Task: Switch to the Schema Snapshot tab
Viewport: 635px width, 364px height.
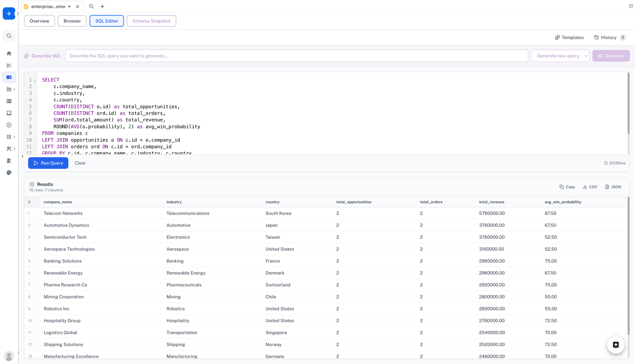Action: tap(151, 21)
